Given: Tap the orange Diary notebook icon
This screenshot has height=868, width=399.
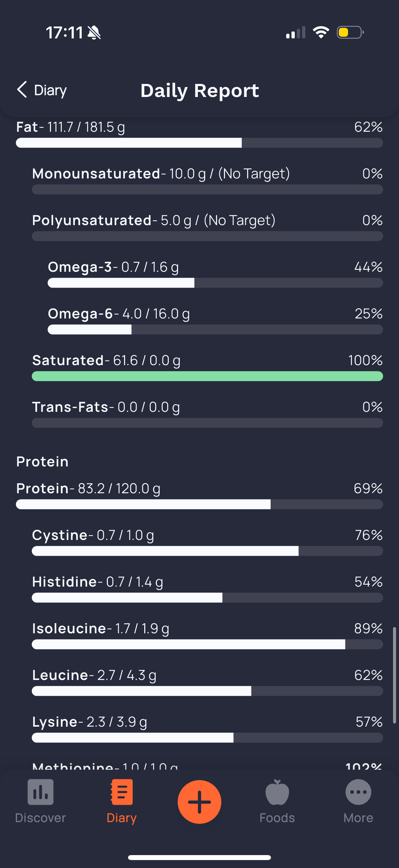Looking at the screenshot, I should 121,792.
